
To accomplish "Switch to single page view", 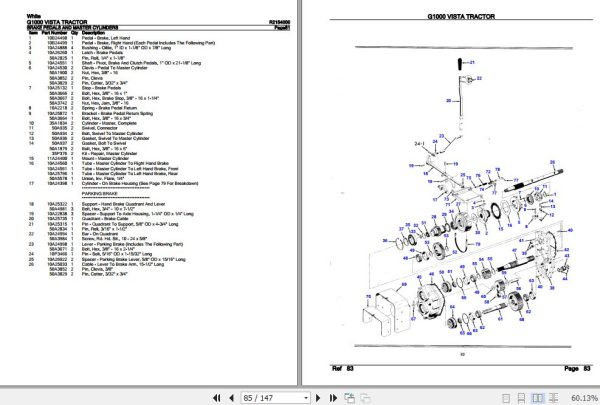I will click(x=505, y=398).
